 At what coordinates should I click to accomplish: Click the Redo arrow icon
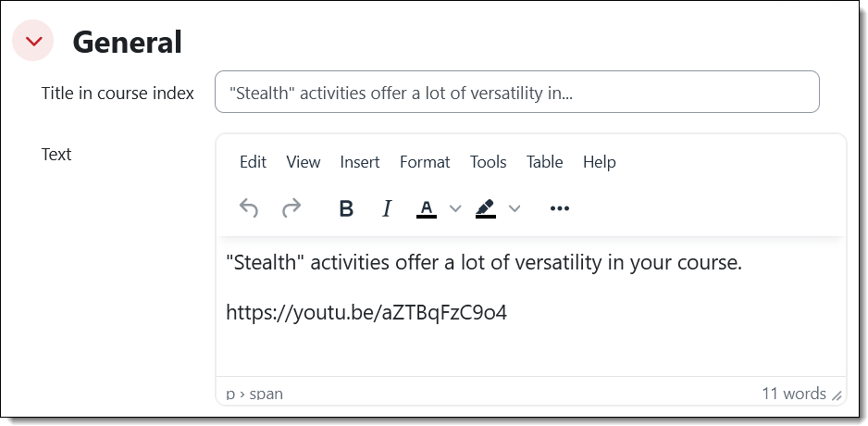point(291,208)
